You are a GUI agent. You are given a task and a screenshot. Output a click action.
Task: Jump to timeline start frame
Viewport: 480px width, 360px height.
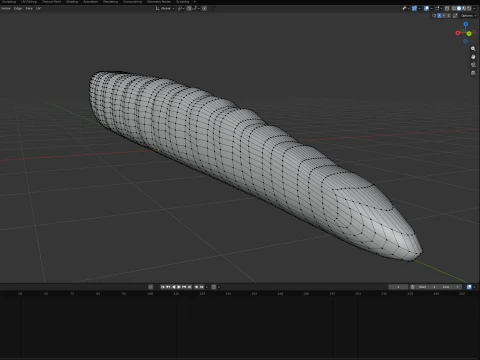point(163,287)
